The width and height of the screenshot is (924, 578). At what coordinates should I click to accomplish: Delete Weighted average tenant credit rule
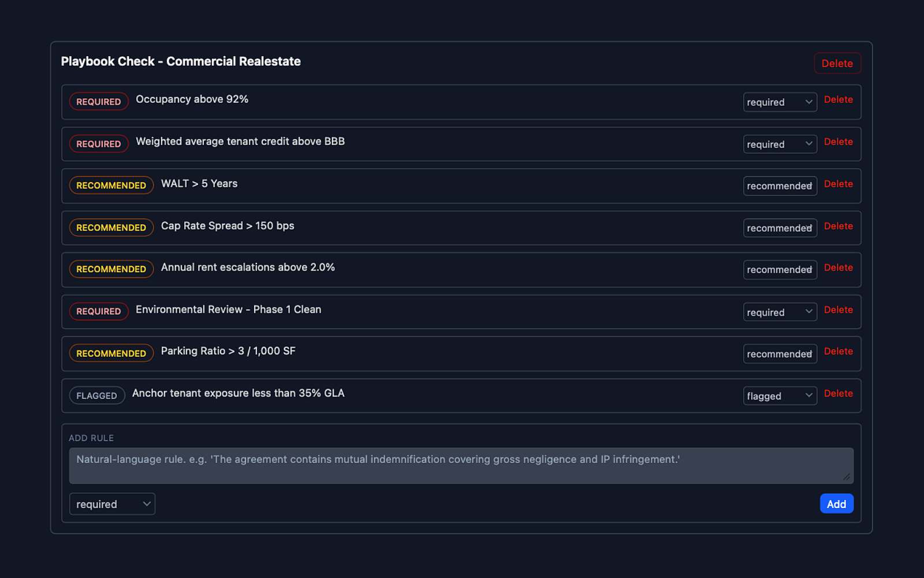838,142
